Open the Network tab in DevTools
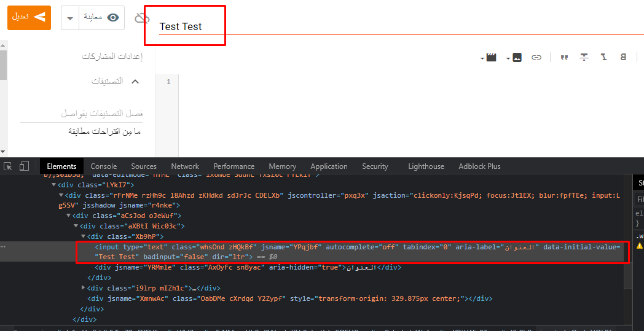 click(185, 166)
